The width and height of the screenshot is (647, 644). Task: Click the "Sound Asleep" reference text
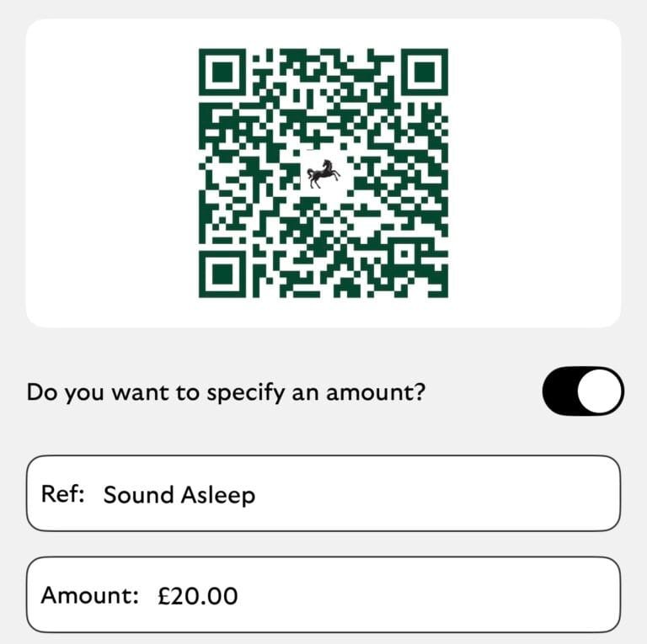pyautogui.click(x=179, y=495)
